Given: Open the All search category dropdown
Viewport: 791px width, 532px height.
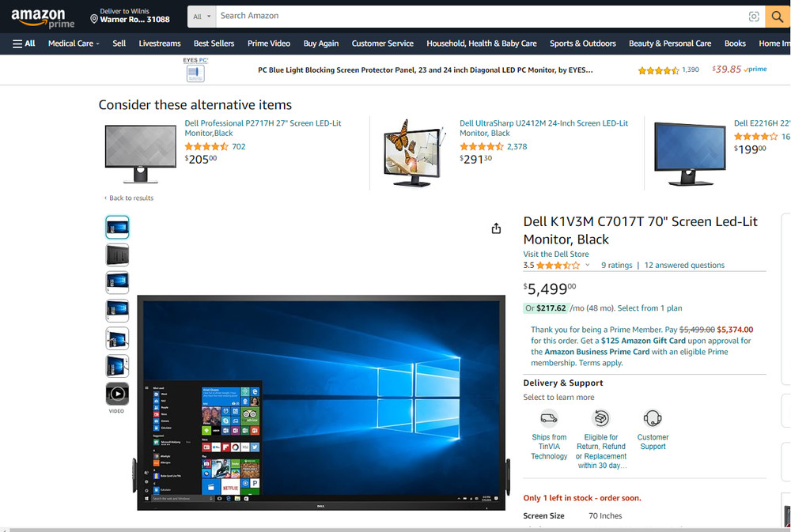Looking at the screenshot, I should coord(202,17).
